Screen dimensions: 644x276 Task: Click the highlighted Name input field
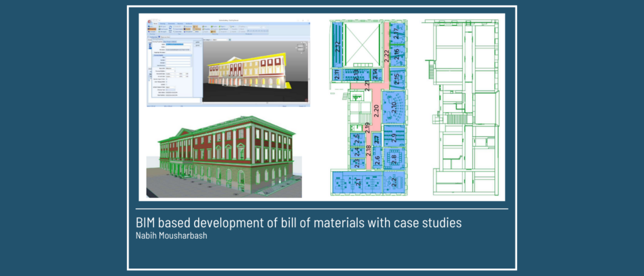pos(179,45)
